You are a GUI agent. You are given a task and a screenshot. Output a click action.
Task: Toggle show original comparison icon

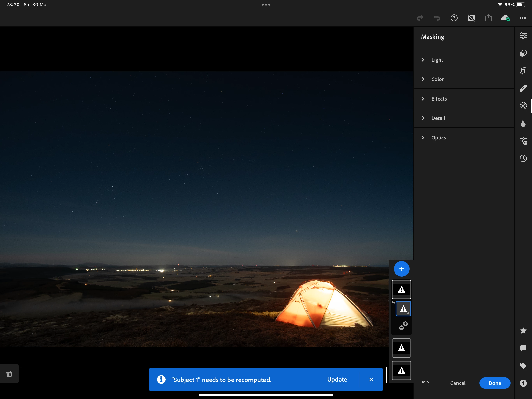(x=471, y=18)
